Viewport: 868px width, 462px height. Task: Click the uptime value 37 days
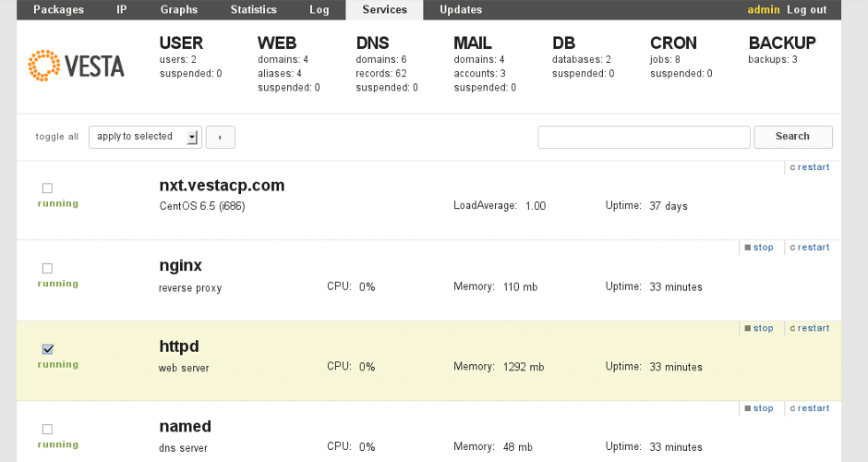point(669,206)
